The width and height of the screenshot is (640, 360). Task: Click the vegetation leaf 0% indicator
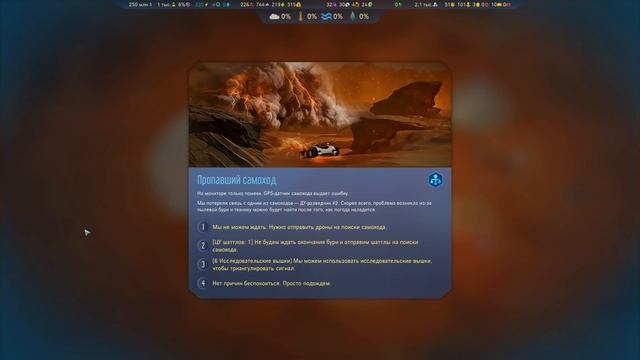[360, 17]
